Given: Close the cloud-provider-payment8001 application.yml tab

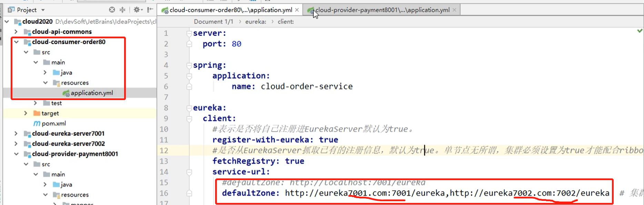Looking at the screenshot, I should (x=454, y=10).
